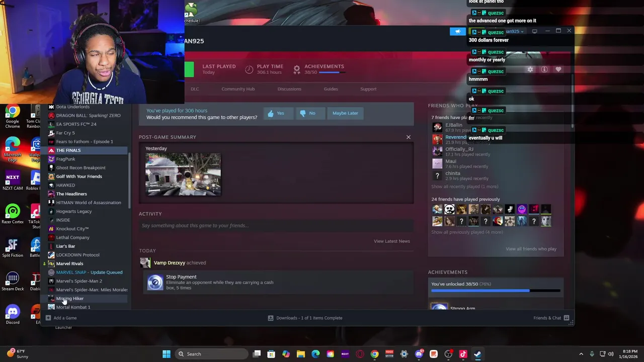Select Golf With Your Friends in library
Screen dimensions: 644x362
79,176
